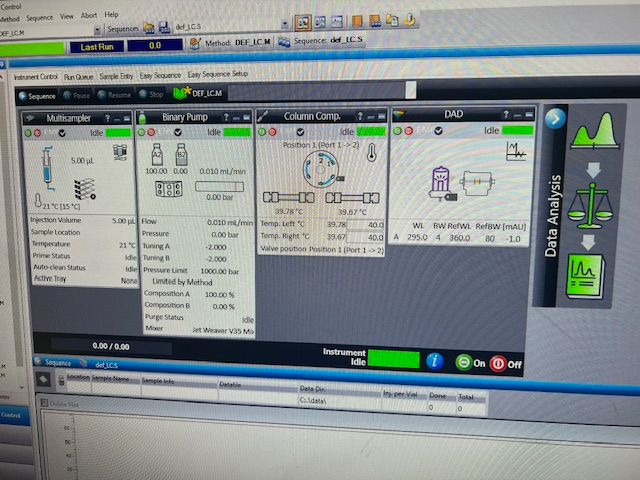Screen dimensions: 640x480
Task: Select solvent bottle A2 in Binary Pump
Action: point(157,154)
